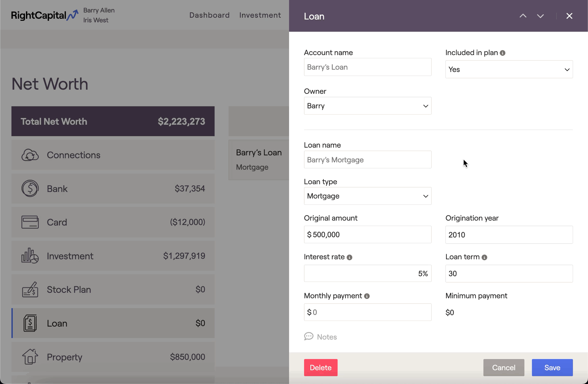Select the Card category row

113,222
